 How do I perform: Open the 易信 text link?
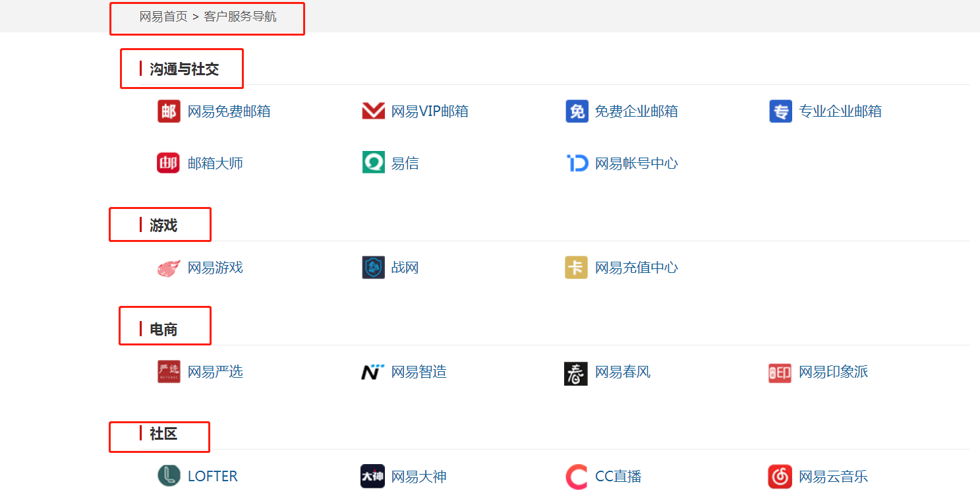click(x=405, y=163)
